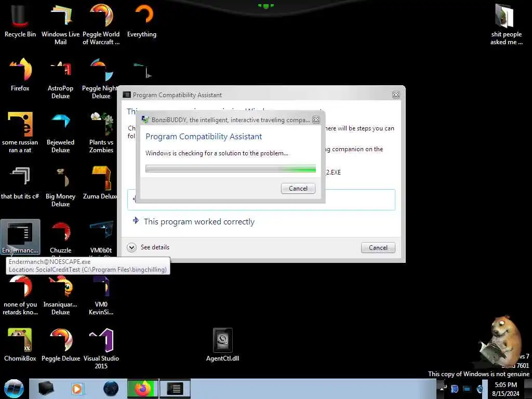Select the Windows Live Mail desktop icon
The image size is (532, 399).
(60, 24)
